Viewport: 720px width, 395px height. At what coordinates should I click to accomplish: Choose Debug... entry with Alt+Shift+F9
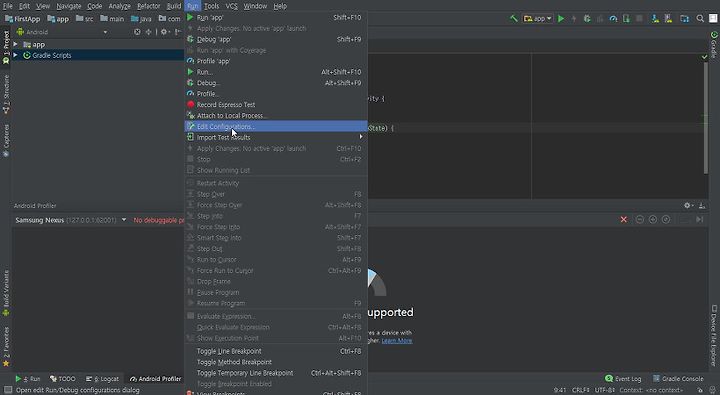[x=276, y=83]
